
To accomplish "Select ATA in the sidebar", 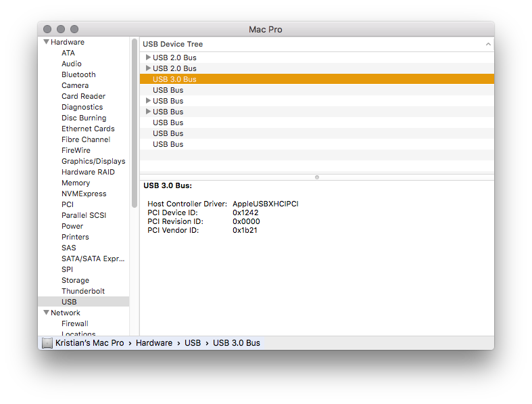I will 68,53.
